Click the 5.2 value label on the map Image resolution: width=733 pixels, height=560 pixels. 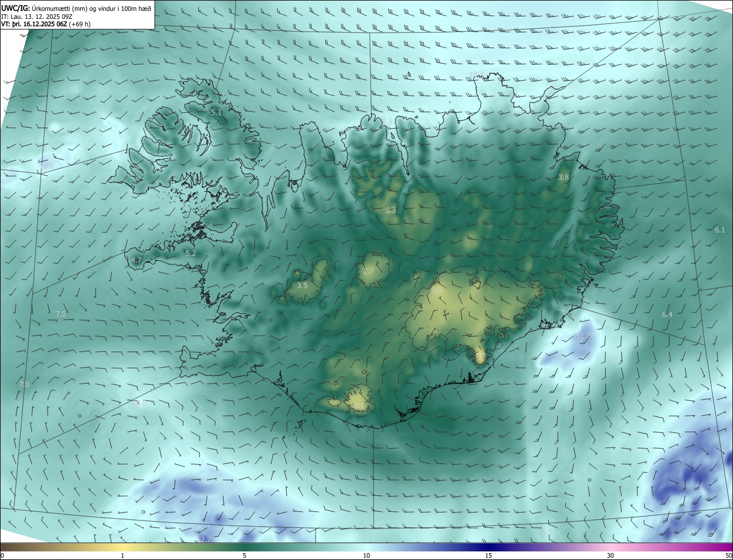(x=191, y=253)
